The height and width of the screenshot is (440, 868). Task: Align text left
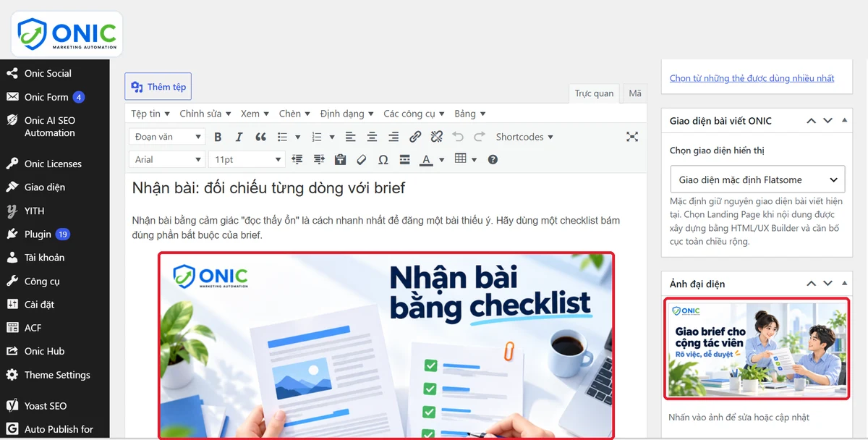tap(350, 137)
